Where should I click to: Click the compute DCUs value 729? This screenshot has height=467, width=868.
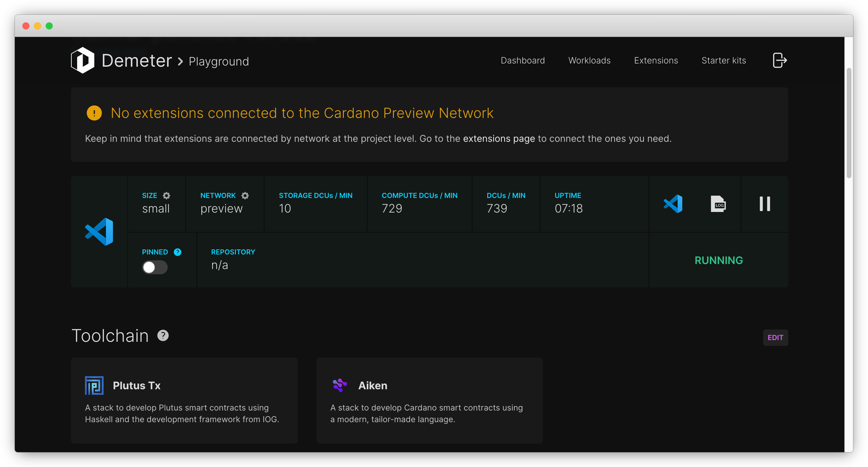(x=392, y=208)
